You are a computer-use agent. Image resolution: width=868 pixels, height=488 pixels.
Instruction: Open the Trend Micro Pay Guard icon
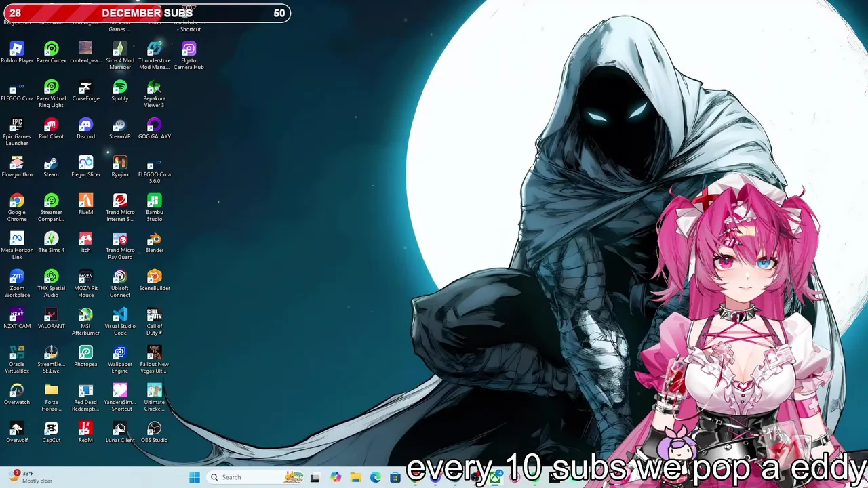click(120, 245)
